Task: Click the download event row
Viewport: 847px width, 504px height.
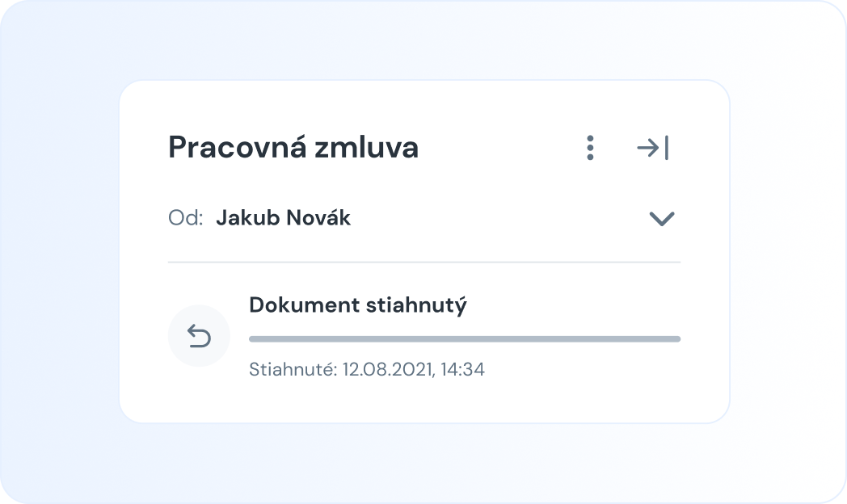Action: tap(420, 335)
